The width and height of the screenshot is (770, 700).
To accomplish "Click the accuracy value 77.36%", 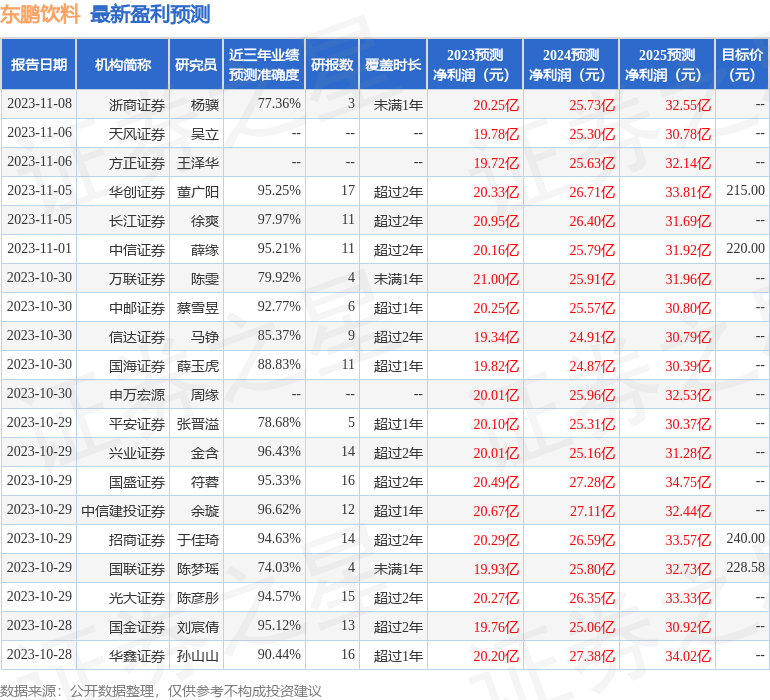I will (279, 103).
